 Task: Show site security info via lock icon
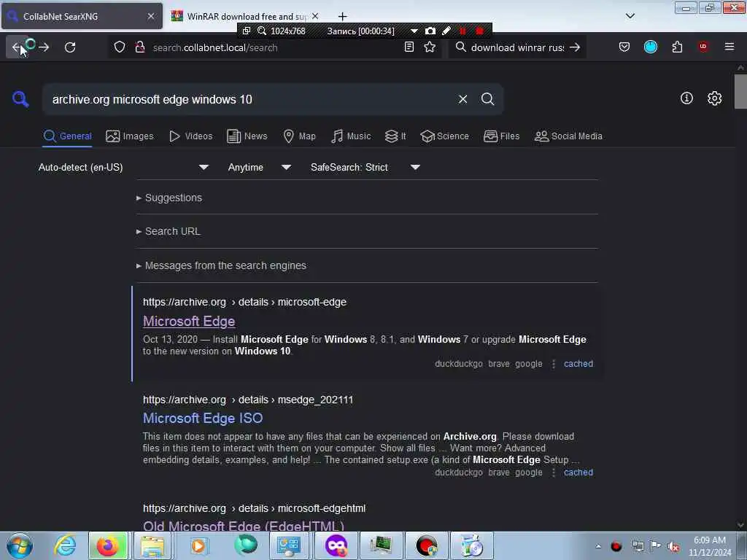coord(140,47)
